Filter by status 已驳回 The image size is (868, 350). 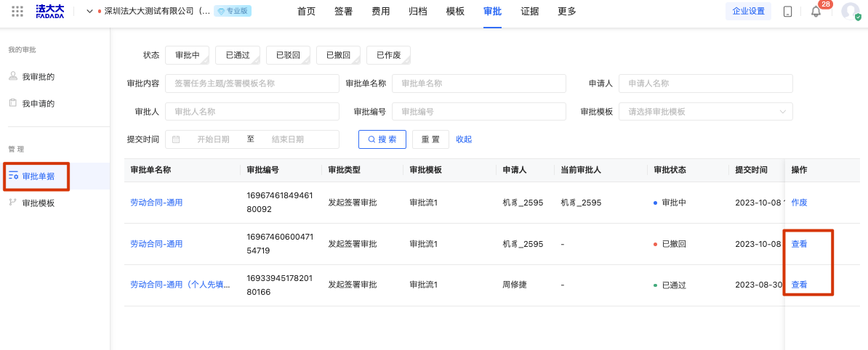[x=288, y=55]
